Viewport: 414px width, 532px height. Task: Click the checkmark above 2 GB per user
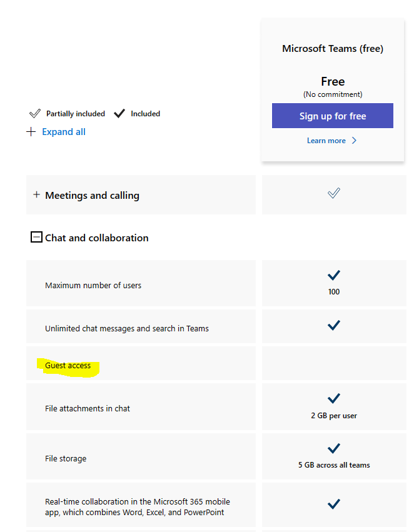coord(334,398)
